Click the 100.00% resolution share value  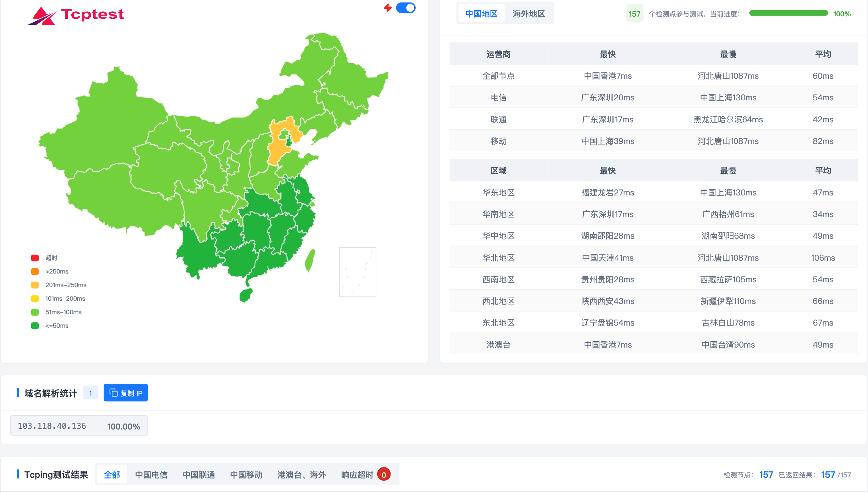coord(123,426)
